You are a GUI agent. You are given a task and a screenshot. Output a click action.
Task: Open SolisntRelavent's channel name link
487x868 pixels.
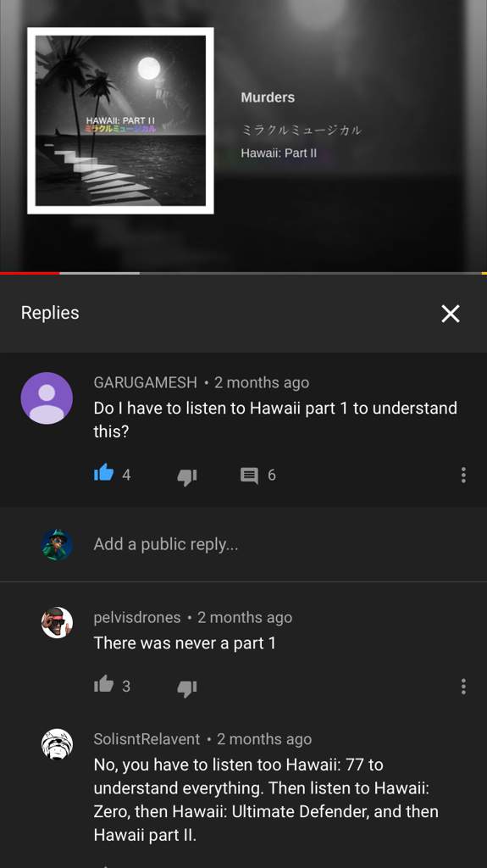pyautogui.click(x=147, y=739)
